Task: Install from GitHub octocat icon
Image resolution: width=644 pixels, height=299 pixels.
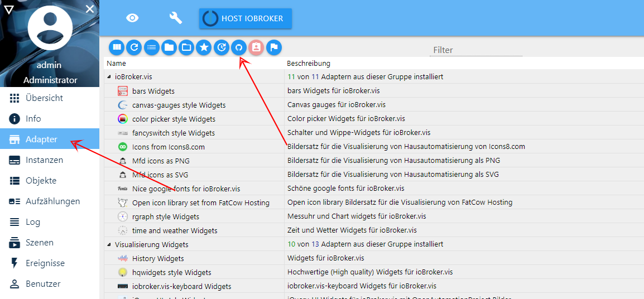Action: click(x=239, y=47)
